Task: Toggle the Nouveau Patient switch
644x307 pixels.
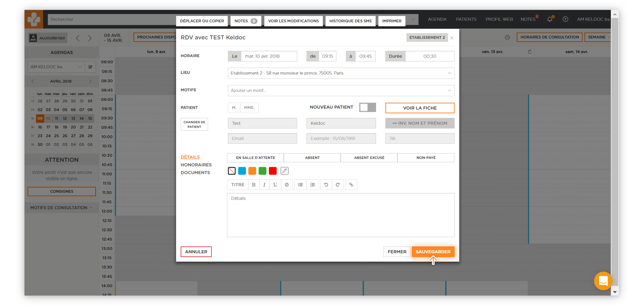Action: [x=368, y=107]
